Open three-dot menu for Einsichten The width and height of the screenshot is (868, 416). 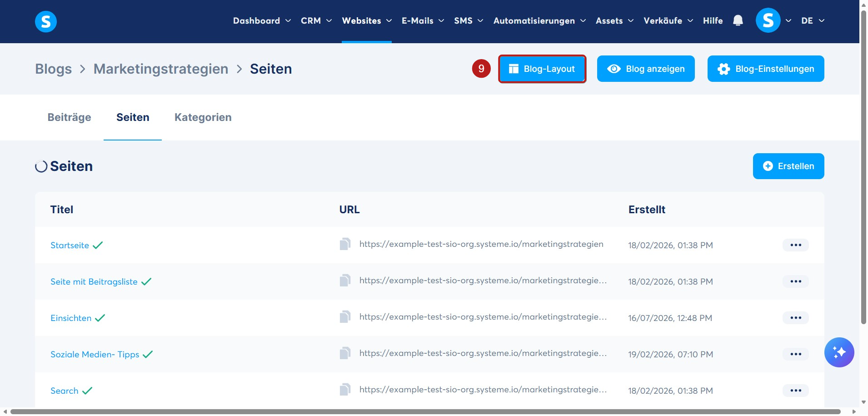795,318
